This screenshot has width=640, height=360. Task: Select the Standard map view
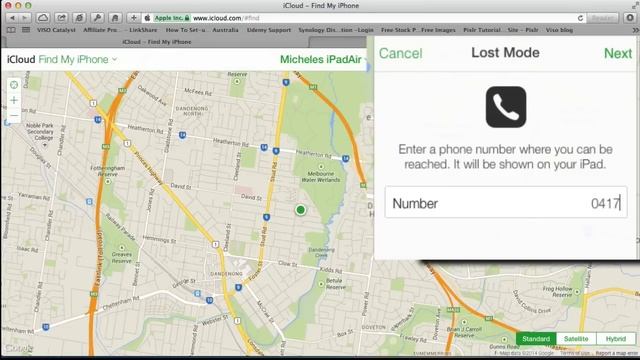tap(536, 339)
